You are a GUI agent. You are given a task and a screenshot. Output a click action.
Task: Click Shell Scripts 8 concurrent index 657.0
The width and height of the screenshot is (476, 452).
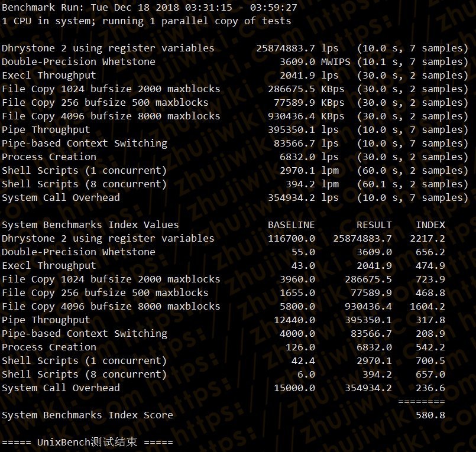coord(430,375)
